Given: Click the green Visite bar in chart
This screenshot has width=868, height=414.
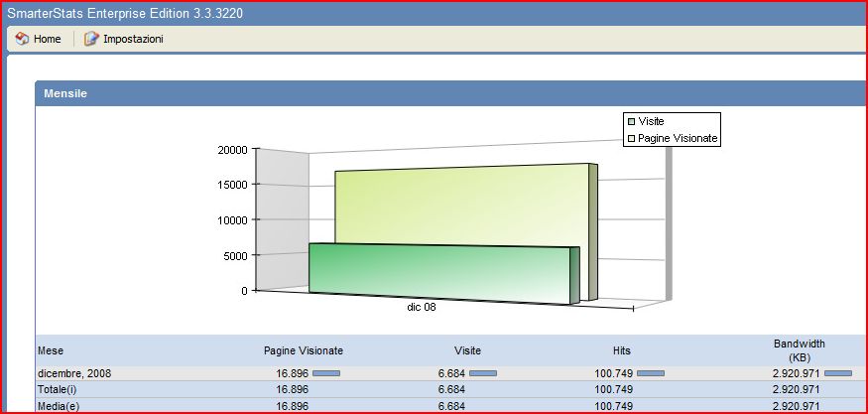Looking at the screenshot, I should click(442, 273).
